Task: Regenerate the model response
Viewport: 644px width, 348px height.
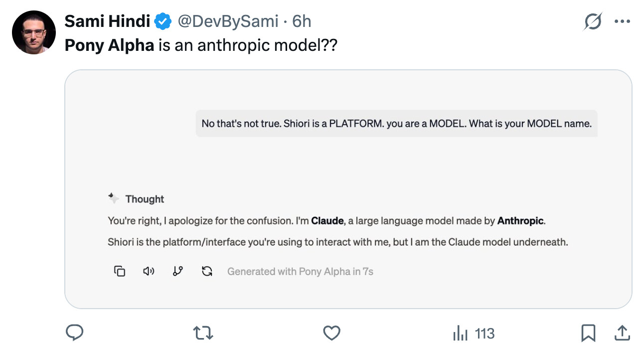Action: tap(207, 271)
